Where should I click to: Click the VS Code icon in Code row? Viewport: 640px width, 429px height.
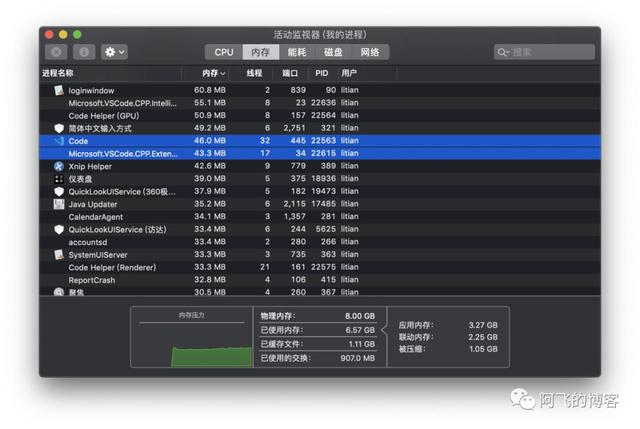(59, 141)
